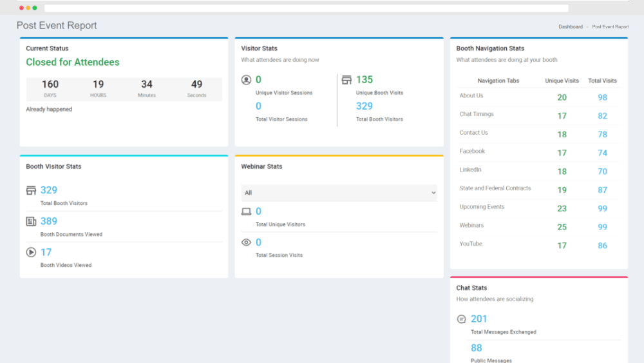Click the eye icon for Total Session Visits
Image resolution: width=644 pixels, height=363 pixels.
point(246,242)
